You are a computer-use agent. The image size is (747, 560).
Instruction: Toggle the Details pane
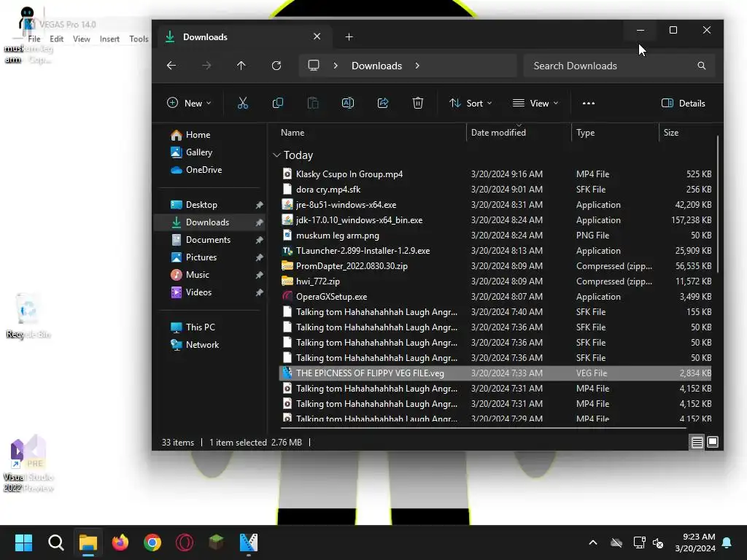pos(683,103)
